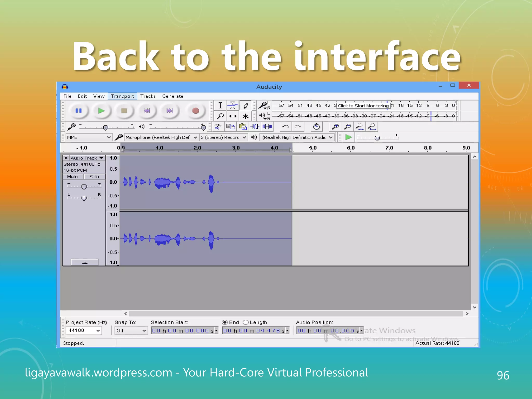Open the Transport menu
The image size is (532, 399).
pos(122,96)
